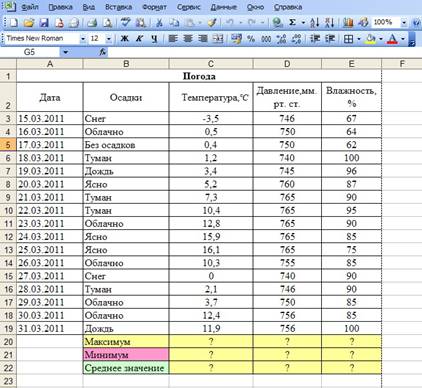
Task: Click the Redo arrow icon
Action: point(252,23)
